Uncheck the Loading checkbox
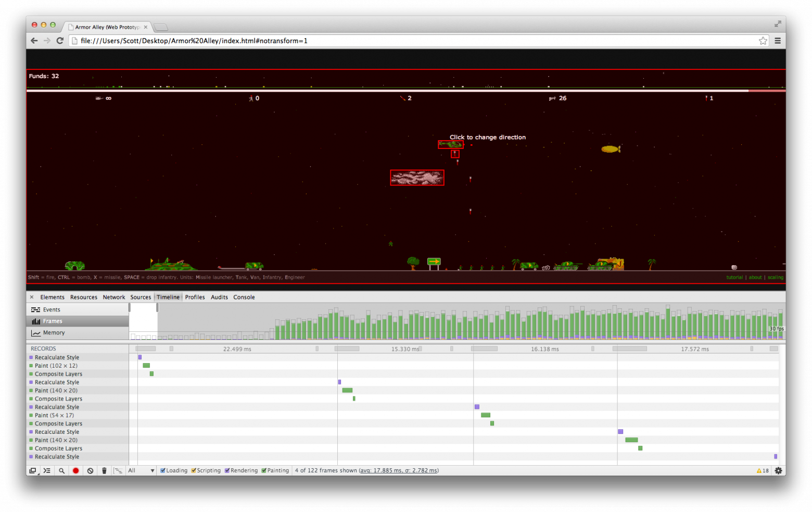This screenshot has width=812, height=512. [x=163, y=471]
